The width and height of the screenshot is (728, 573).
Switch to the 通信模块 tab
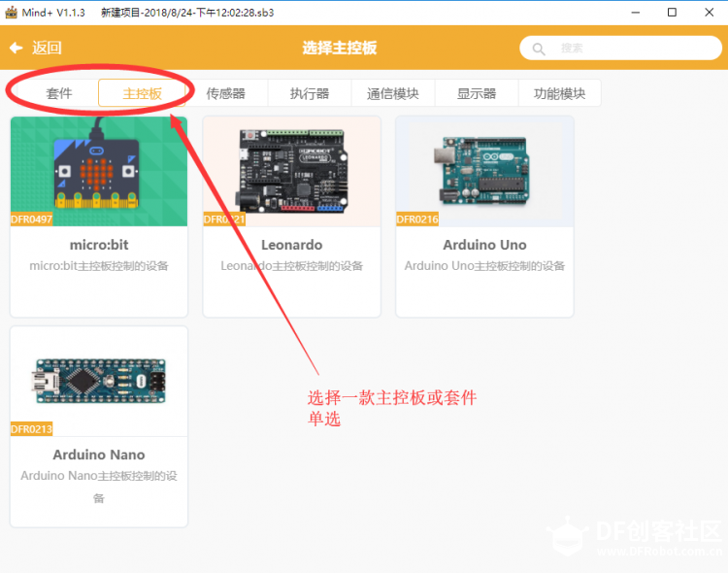(x=393, y=93)
